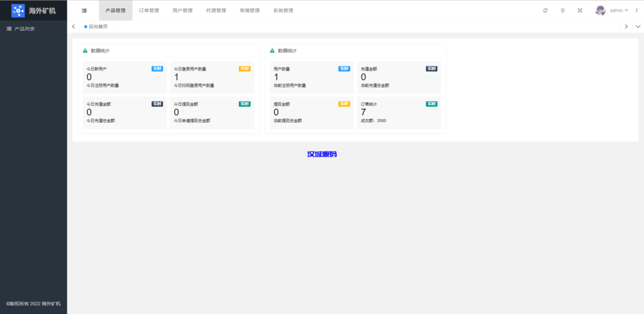Screen dimensions: 644x314
Task: Click the 今日登录用户数量 label
Action: pos(190,69)
